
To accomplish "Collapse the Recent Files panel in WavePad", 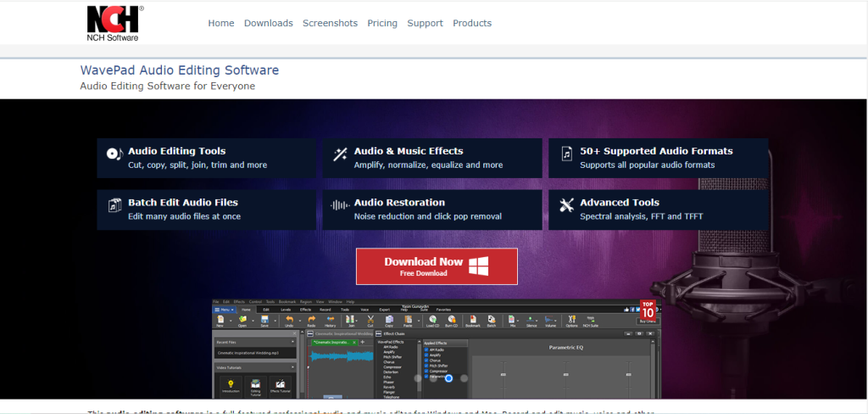I will (x=292, y=341).
